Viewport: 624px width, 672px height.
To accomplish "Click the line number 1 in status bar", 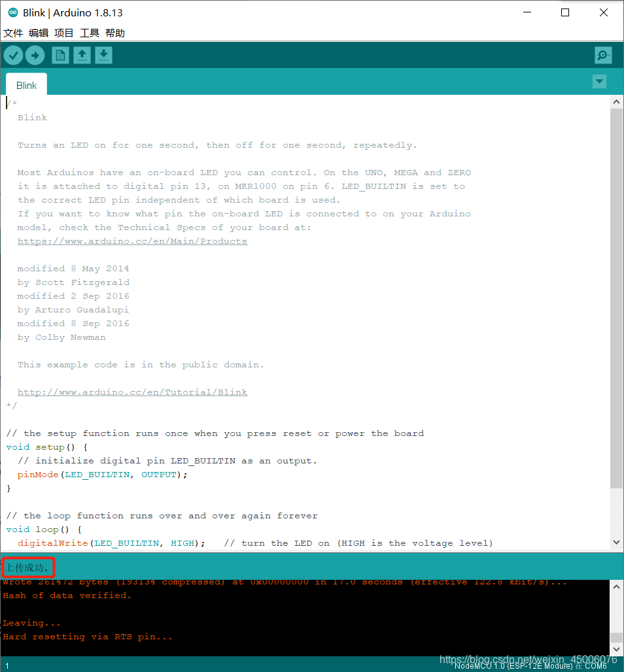I will (7, 666).
